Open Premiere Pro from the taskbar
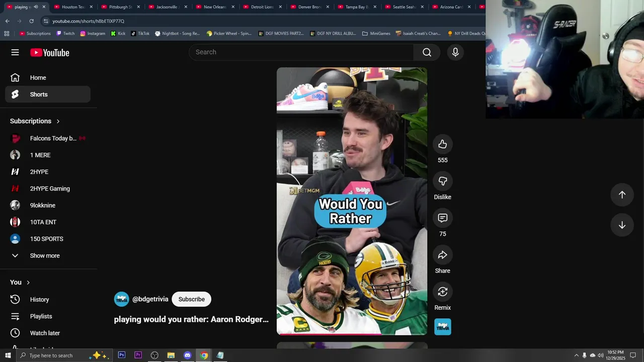 (x=138, y=355)
